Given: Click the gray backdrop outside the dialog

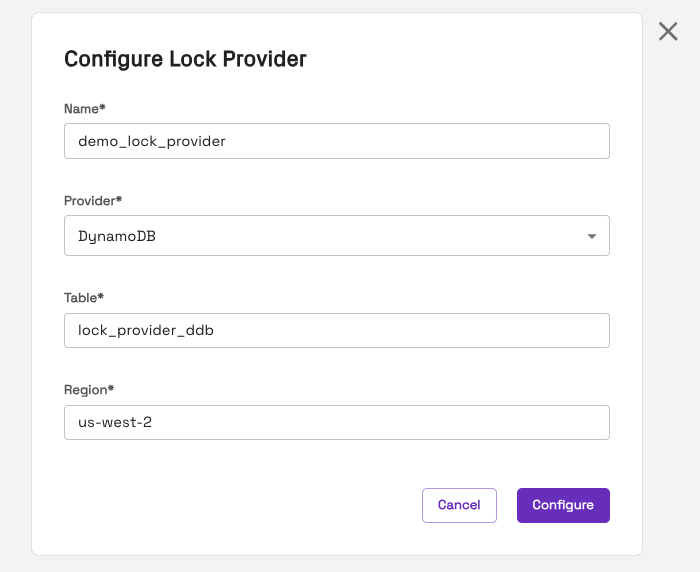Looking at the screenshot, I should click(x=670, y=300).
